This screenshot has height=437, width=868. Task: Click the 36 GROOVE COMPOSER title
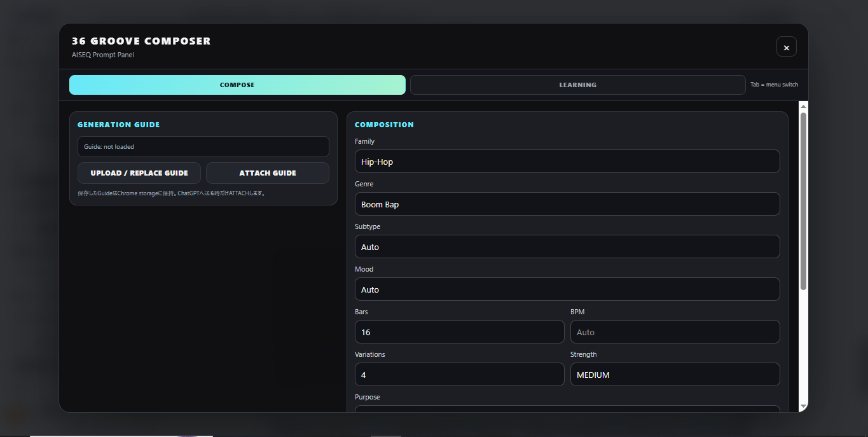tap(141, 41)
